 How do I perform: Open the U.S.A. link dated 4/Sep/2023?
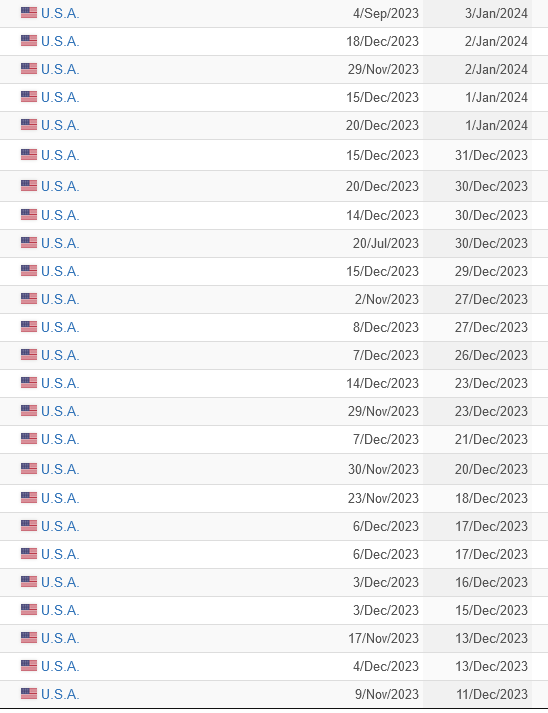pyautogui.click(x=60, y=13)
